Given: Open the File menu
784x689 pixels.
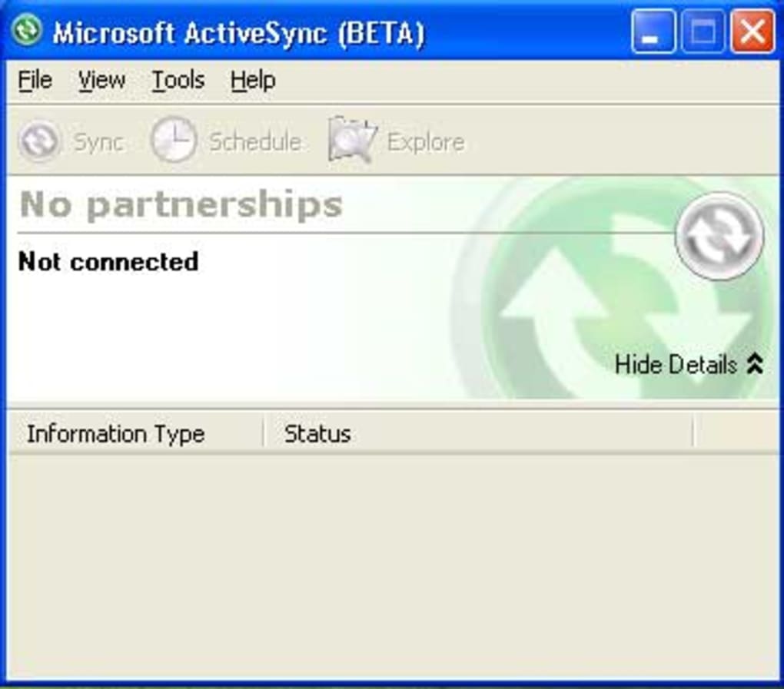Looking at the screenshot, I should (x=35, y=81).
